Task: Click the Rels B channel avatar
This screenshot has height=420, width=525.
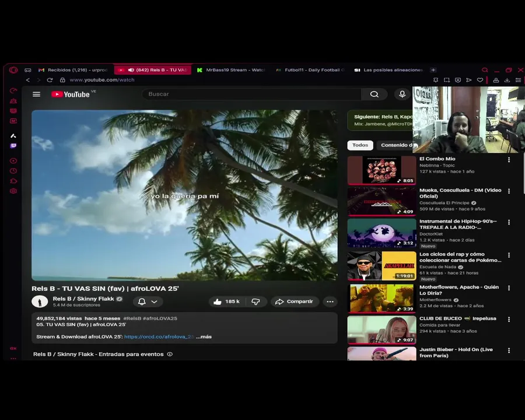Action: (40, 302)
